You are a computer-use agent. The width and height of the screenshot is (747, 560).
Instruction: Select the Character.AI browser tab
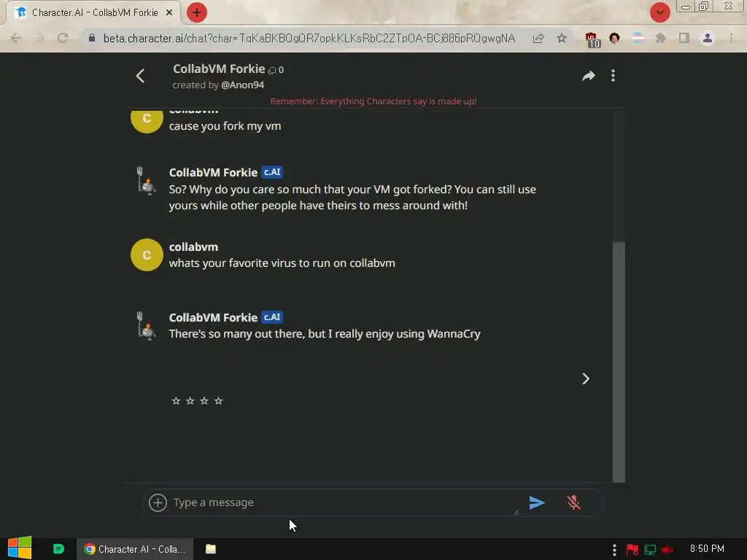[x=94, y=13]
